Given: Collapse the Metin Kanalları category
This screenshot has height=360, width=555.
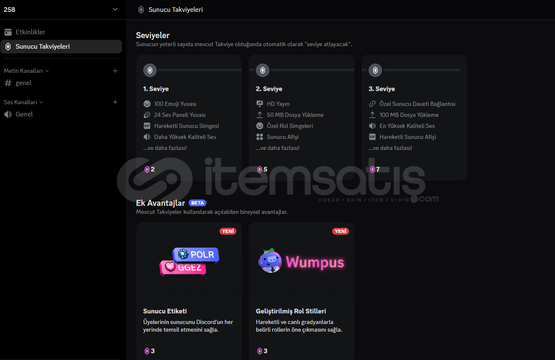Looking at the screenshot, I should click(26, 71).
